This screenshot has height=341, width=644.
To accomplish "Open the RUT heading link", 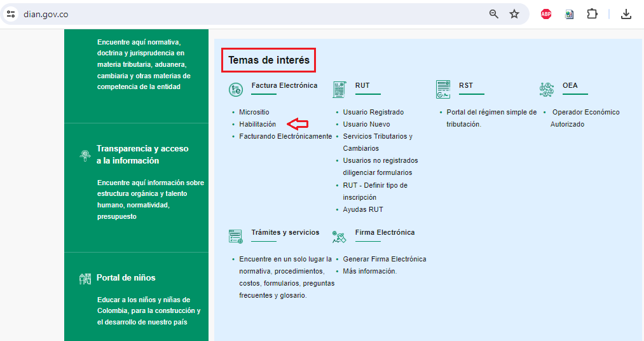I will (x=362, y=85).
